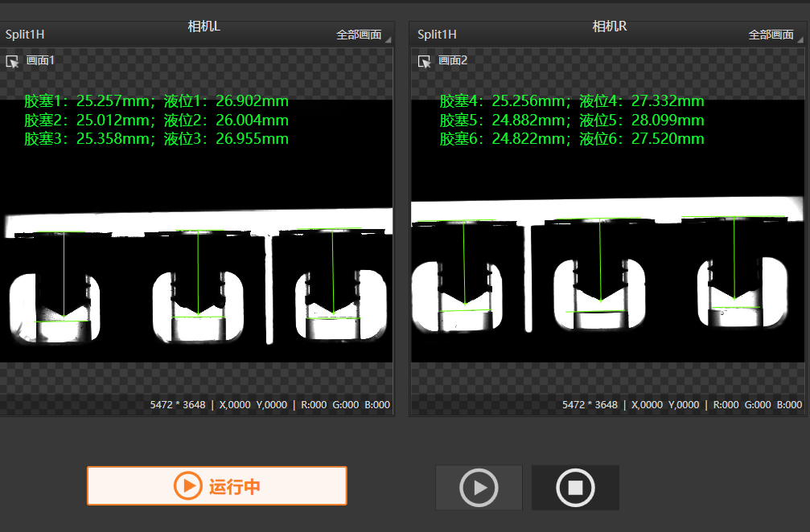Click the 相机L panel title
The image size is (810, 532).
click(204, 27)
